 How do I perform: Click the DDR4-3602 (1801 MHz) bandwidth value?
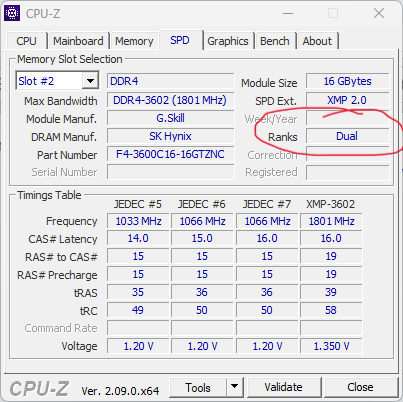171,100
